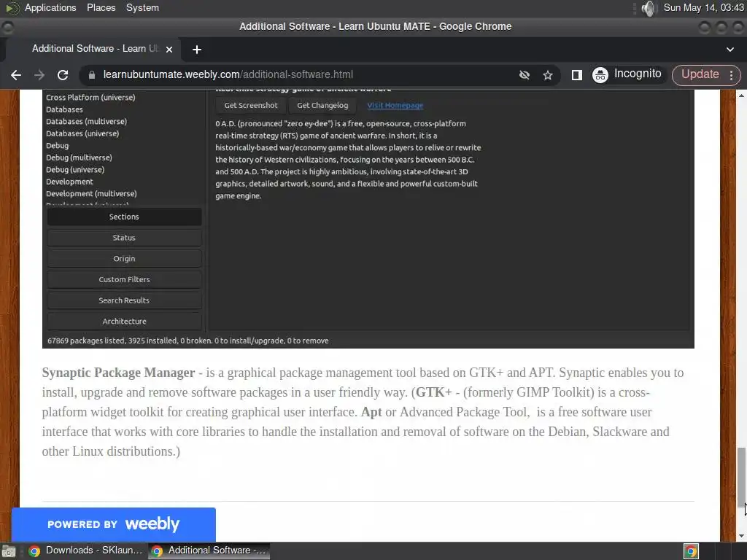Click the clock showing Sun May 14, 03:43
Image resolution: width=747 pixels, height=560 pixels.
click(703, 7)
